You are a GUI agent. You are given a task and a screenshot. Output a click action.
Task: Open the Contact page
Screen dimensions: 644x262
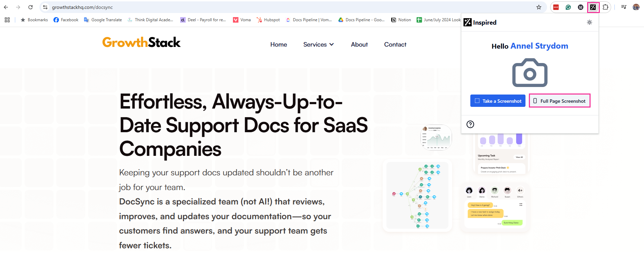click(395, 45)
